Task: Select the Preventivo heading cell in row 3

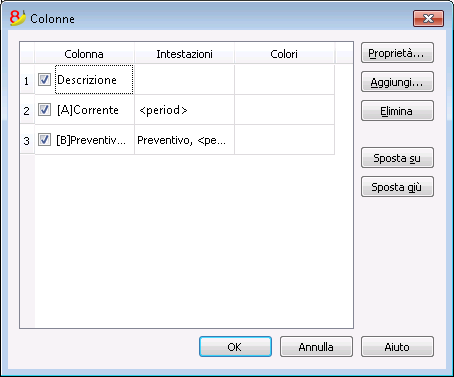Action: click(184, 140)
